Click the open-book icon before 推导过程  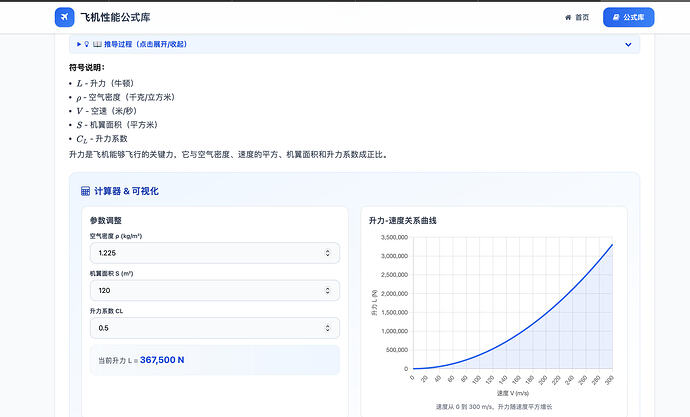tap(97, 44)
